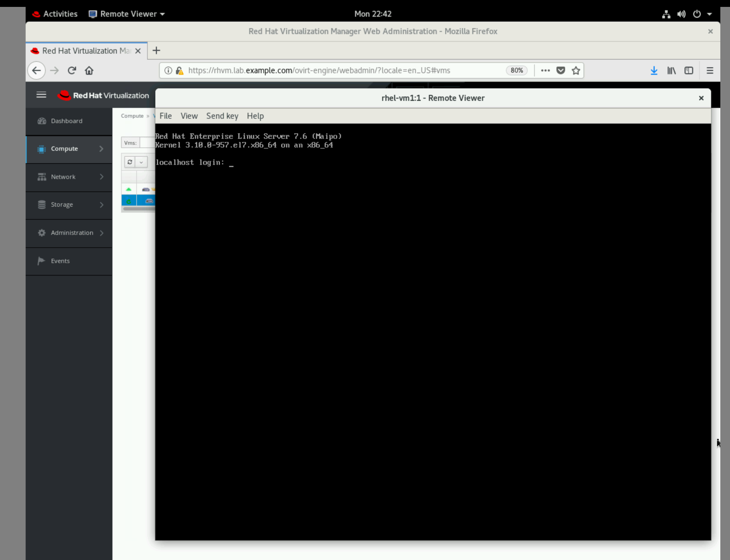Click the Events flag icon in sidebar
Image resolution: width=730 pixels, height=560 pixels.
41,261
